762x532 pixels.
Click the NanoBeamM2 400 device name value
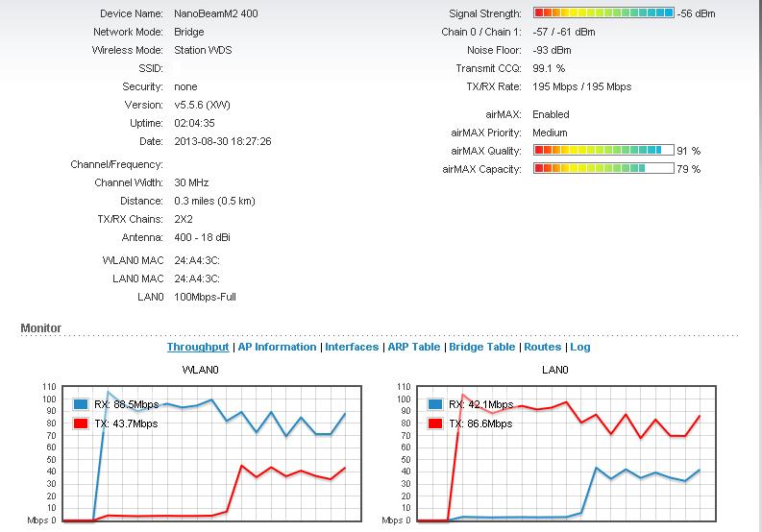click(215, 14)
